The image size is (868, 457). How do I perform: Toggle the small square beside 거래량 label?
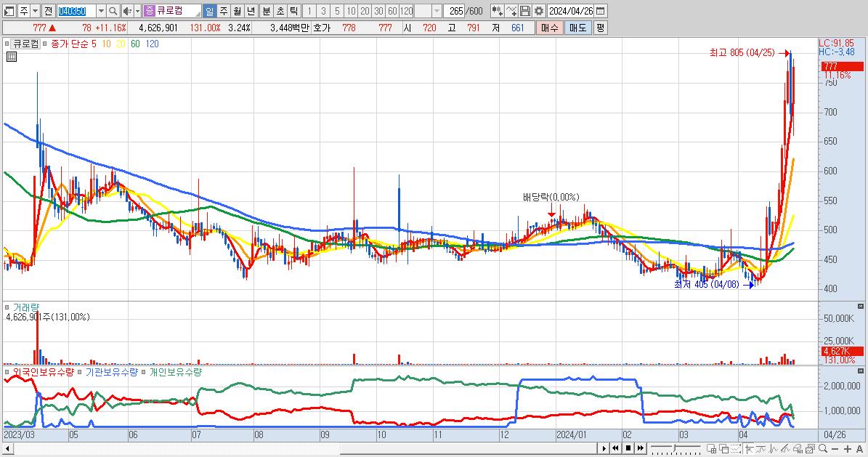pos(7,307)
